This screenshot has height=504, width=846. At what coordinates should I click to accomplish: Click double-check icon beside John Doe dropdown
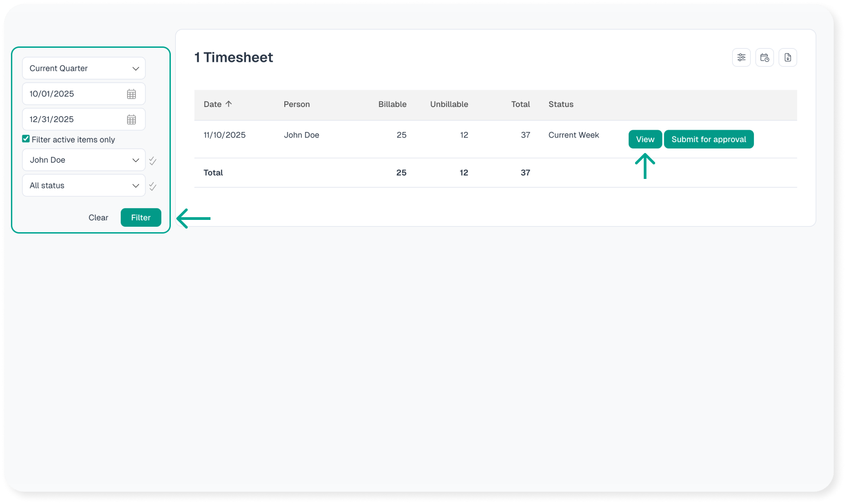coord(153,161)
